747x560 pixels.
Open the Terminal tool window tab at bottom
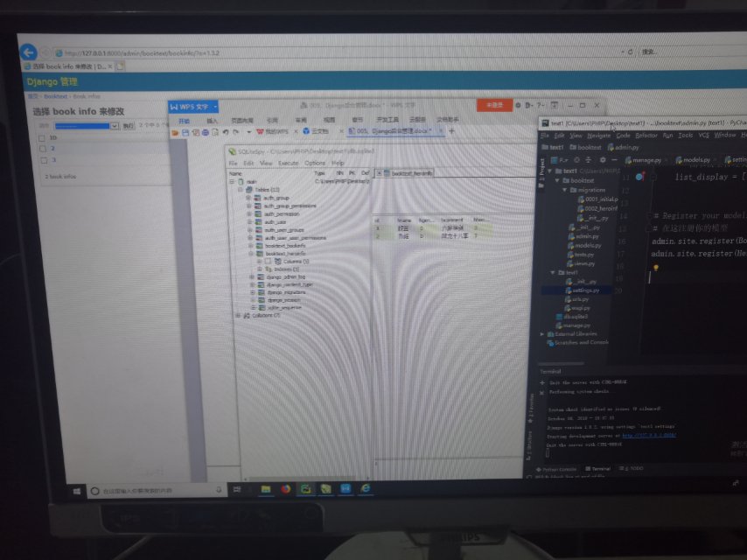tap(597, 469)
